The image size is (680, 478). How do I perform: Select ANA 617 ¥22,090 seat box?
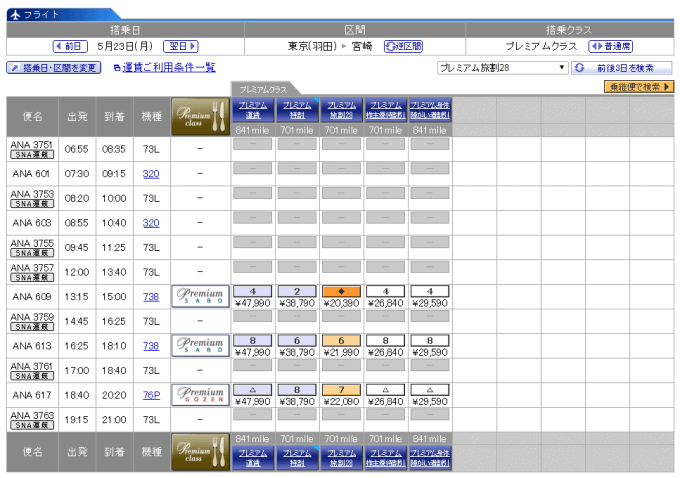341,390
